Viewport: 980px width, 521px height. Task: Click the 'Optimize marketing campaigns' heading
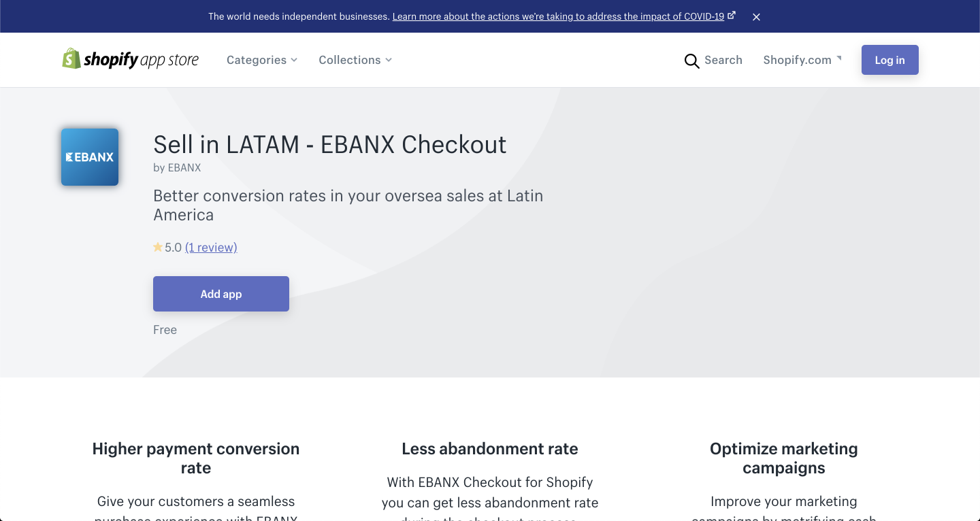tap(784, 458)
